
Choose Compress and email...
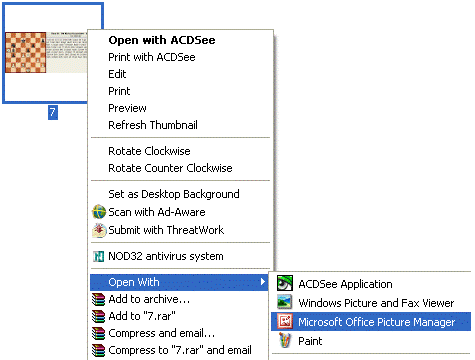click(x=180, y=333)
